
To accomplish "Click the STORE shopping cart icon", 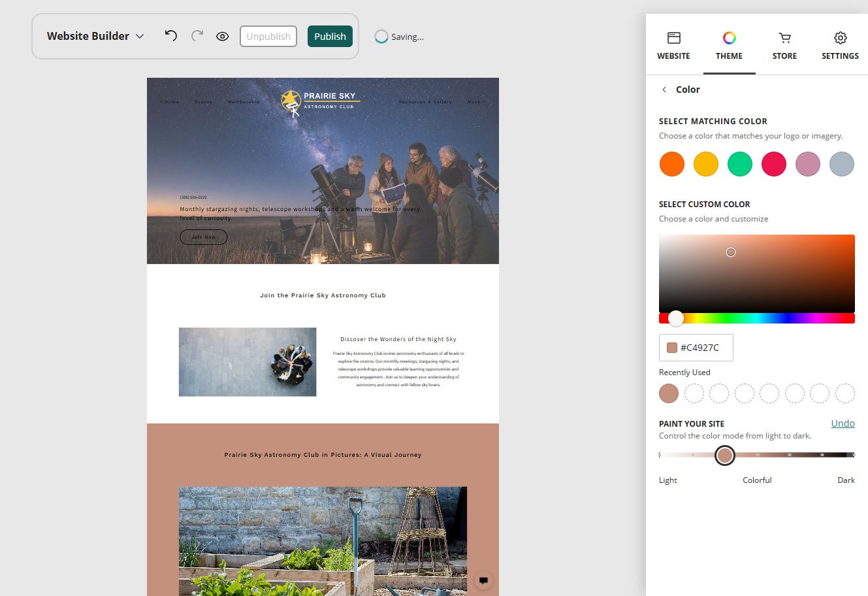I will click(784, 38).
